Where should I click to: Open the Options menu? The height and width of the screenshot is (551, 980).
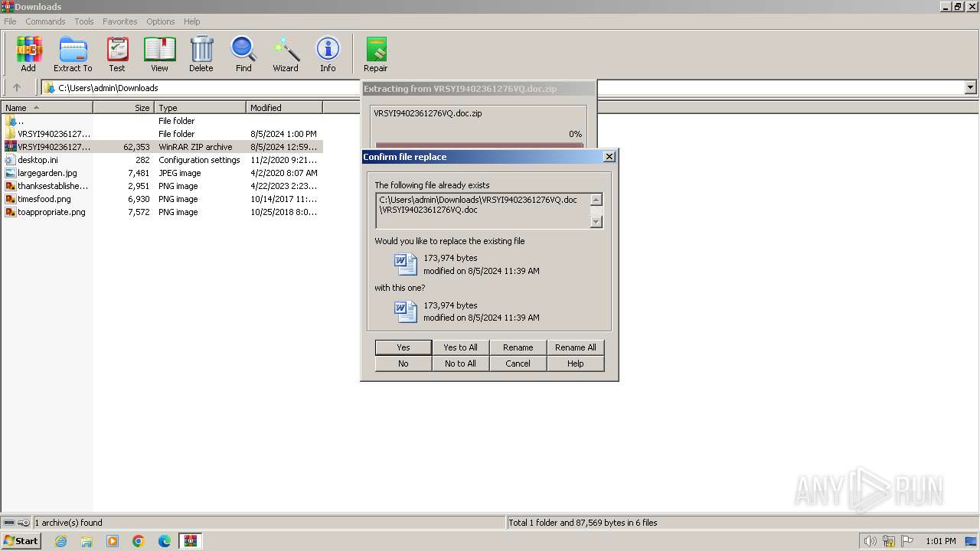pos(161,21)
